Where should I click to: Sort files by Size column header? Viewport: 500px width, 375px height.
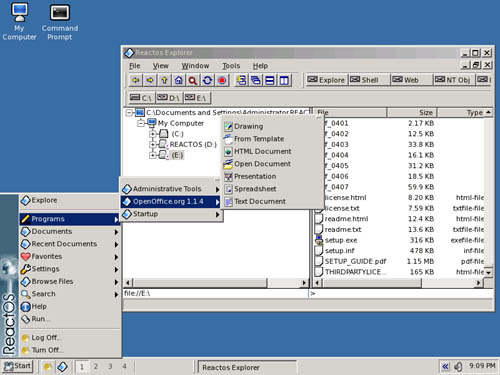[x=412, y=113]
